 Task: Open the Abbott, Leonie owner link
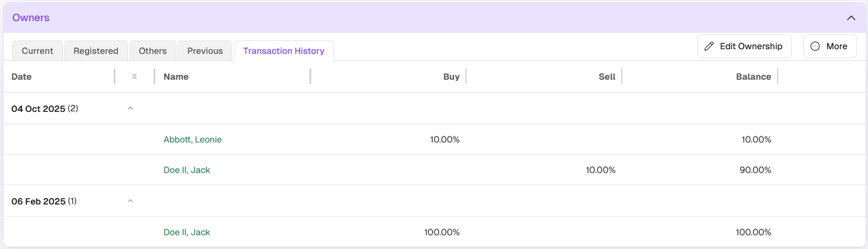tap(192, 139)
